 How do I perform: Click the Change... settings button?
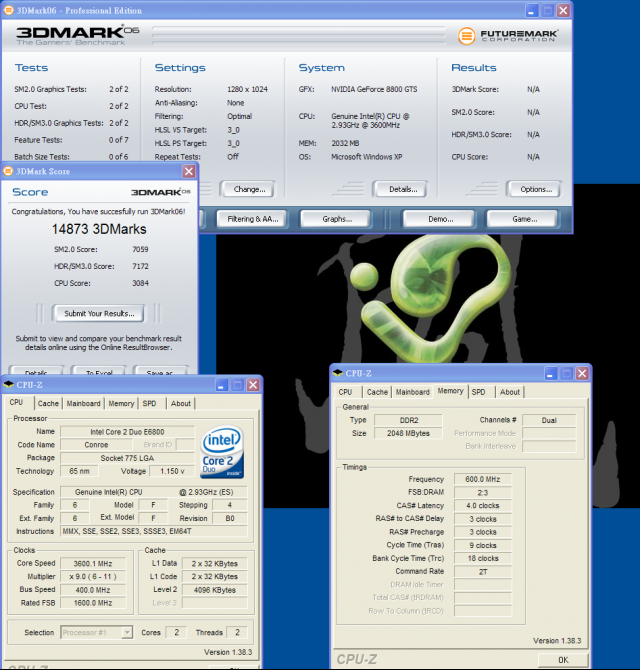pos(248,189)
